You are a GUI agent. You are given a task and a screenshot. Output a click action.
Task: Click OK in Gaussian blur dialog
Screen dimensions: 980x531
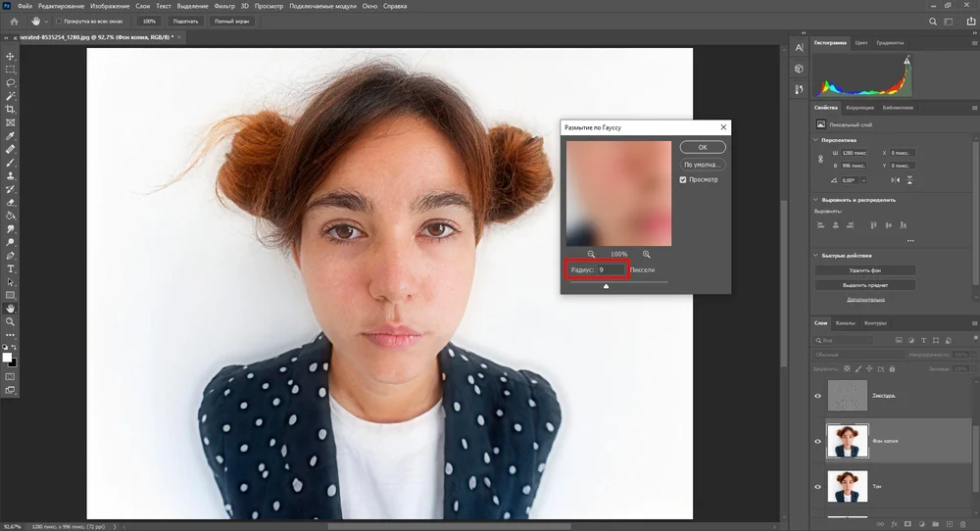tap(703, 147)
